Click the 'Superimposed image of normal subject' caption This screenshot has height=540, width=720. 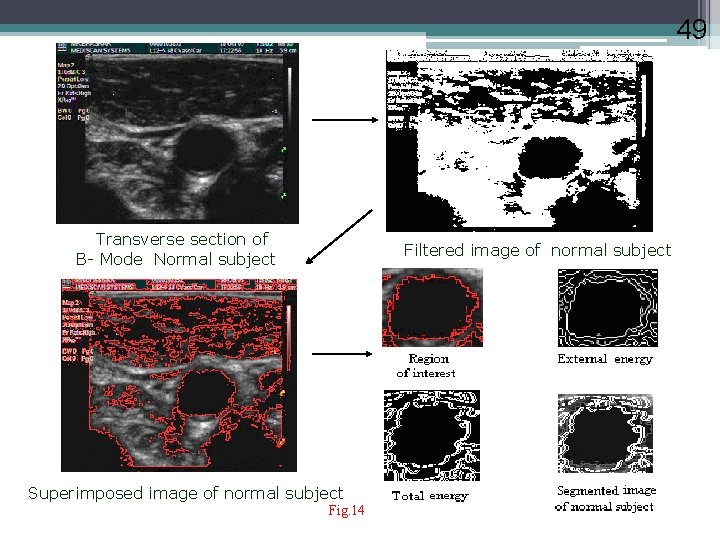[x=186, y=493]
